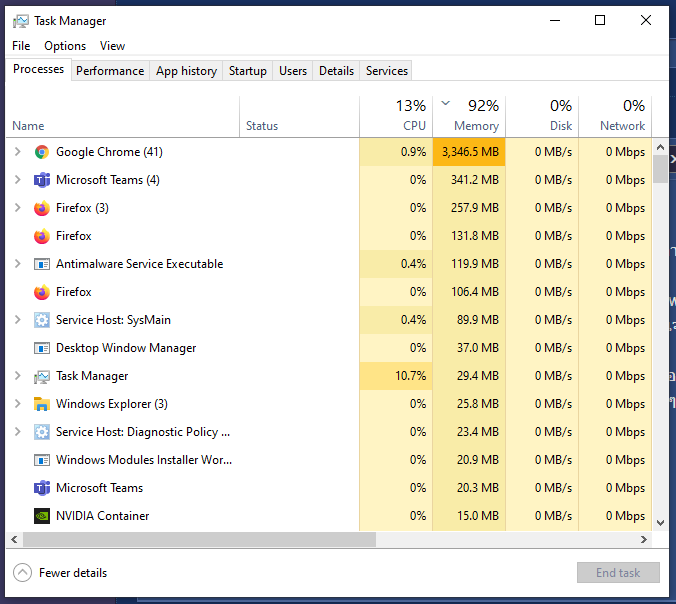
Task: Click the horizontal scrollbar thumb
Action: tap(199, 539)
